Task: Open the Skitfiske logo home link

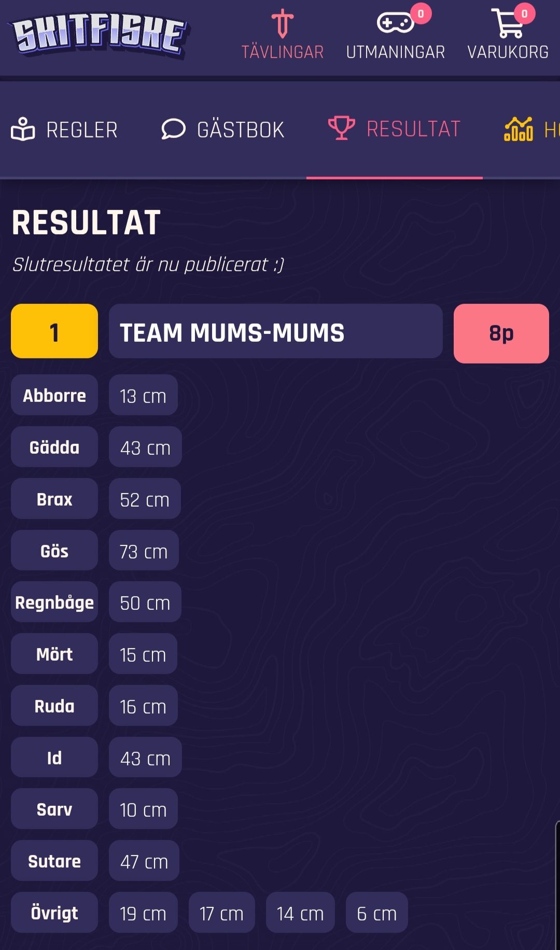Action: click(x=99, y=35)
